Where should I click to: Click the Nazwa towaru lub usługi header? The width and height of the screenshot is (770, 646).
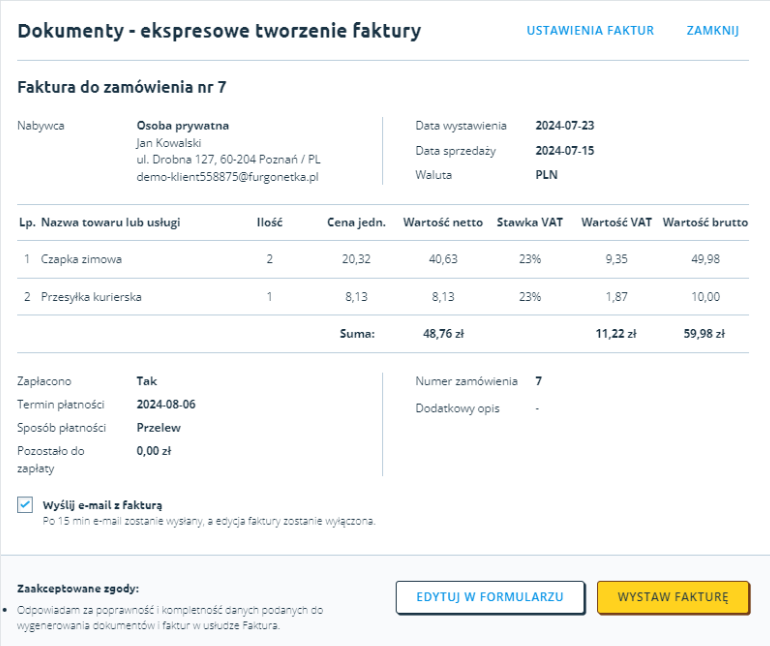(110, 222)
